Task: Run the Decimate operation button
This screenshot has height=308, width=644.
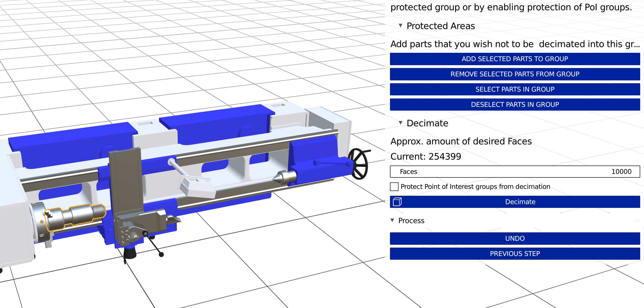Action: tap(515, 202)
